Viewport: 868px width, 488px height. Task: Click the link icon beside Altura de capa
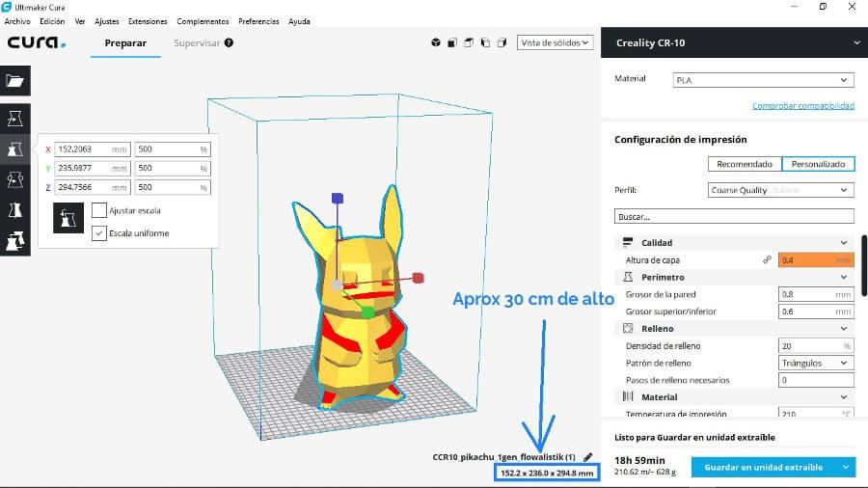coord(768,259)
